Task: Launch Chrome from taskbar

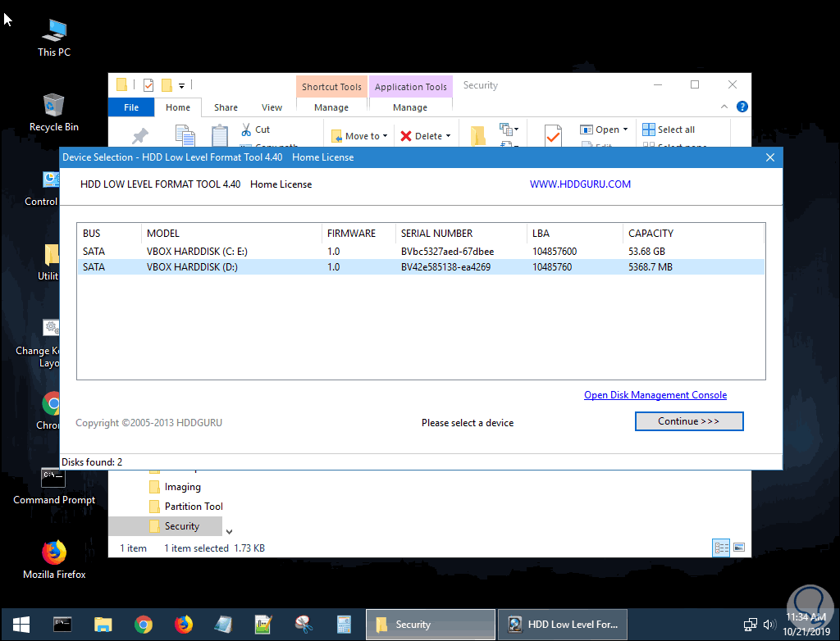Action: [143, 625]
